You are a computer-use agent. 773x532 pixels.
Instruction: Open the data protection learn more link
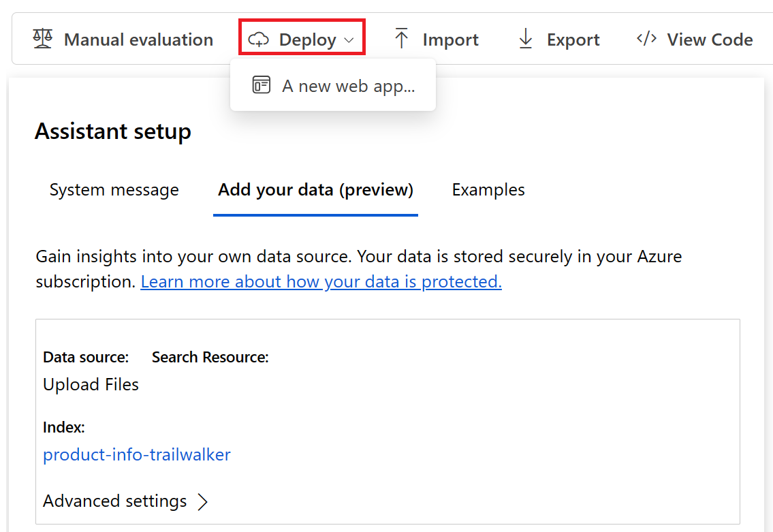[321, 281]
